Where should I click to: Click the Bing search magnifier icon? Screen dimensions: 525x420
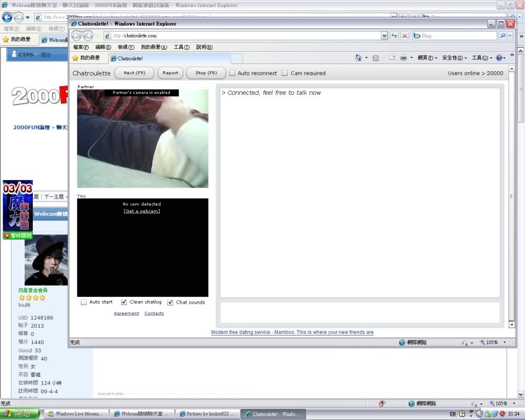[502, 36]
